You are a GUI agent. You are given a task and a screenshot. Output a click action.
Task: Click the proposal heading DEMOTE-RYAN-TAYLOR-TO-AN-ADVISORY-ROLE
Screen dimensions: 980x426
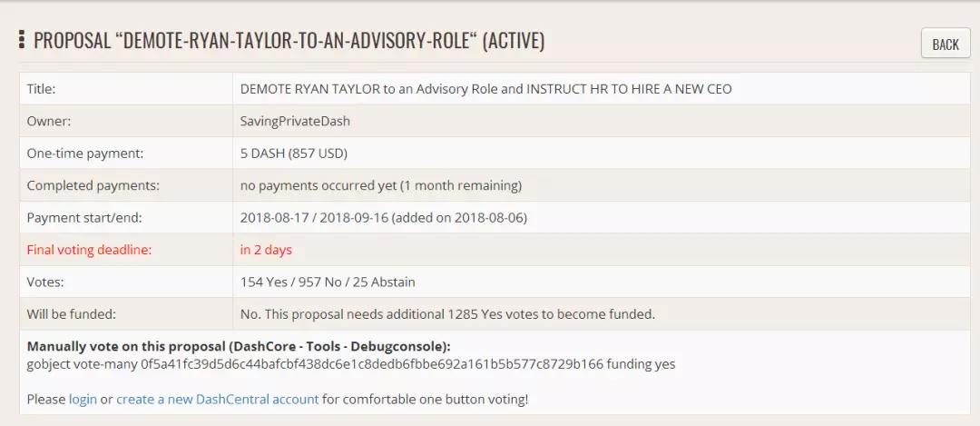[289, 41]
